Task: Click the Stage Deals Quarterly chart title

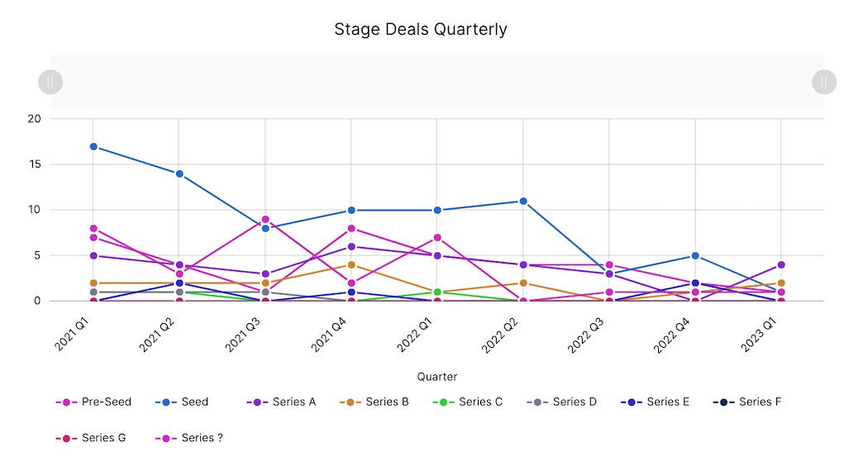Action: pos(421,30)
